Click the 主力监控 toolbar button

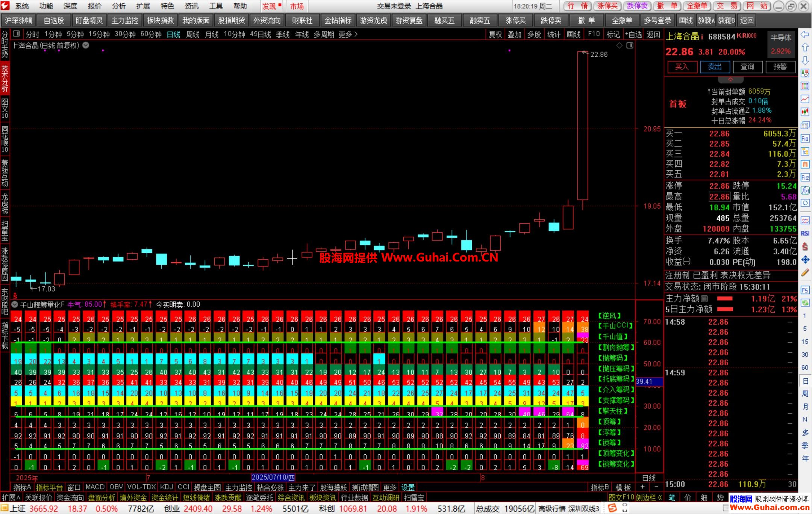click(x=125, y=21)
